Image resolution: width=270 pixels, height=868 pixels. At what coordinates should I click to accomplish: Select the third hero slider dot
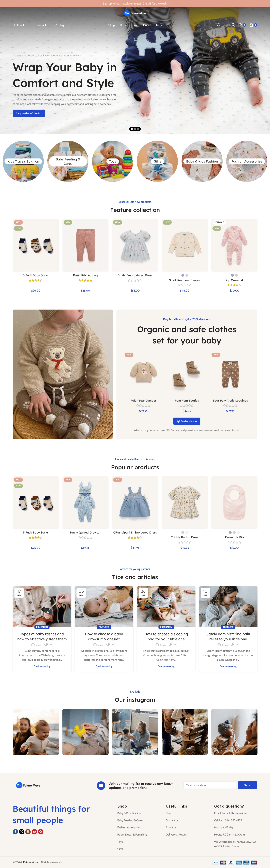(138, 129)
